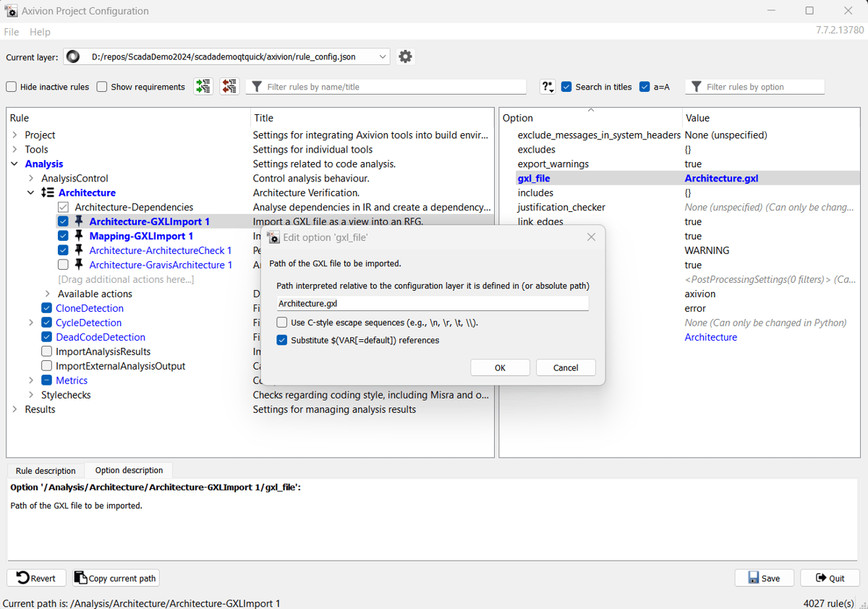Uncheck Substitute $(VAR[=default]) references
This screenshot has width=868, height=609.
pos(282,340)
